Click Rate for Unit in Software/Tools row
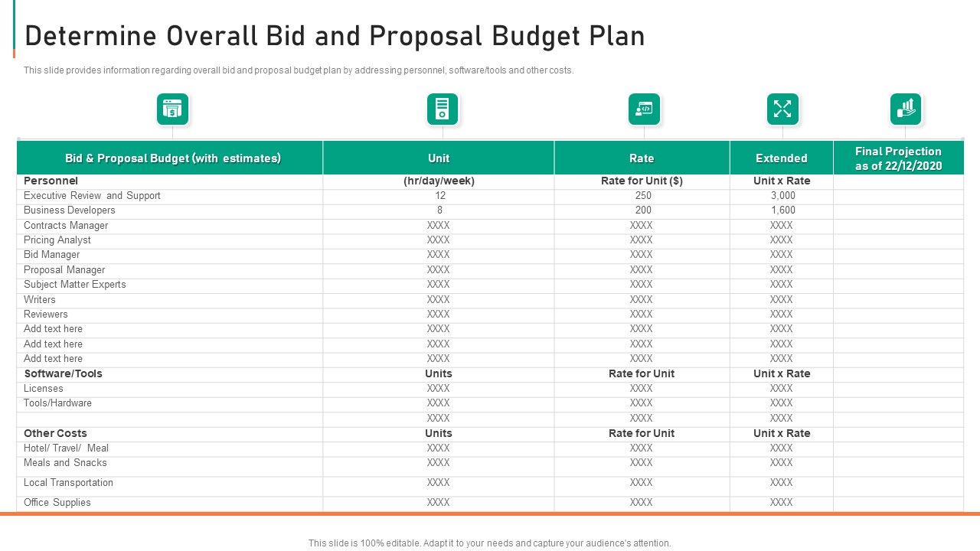Viewport: 980px width, 551px height. click(x=642, y=374)
